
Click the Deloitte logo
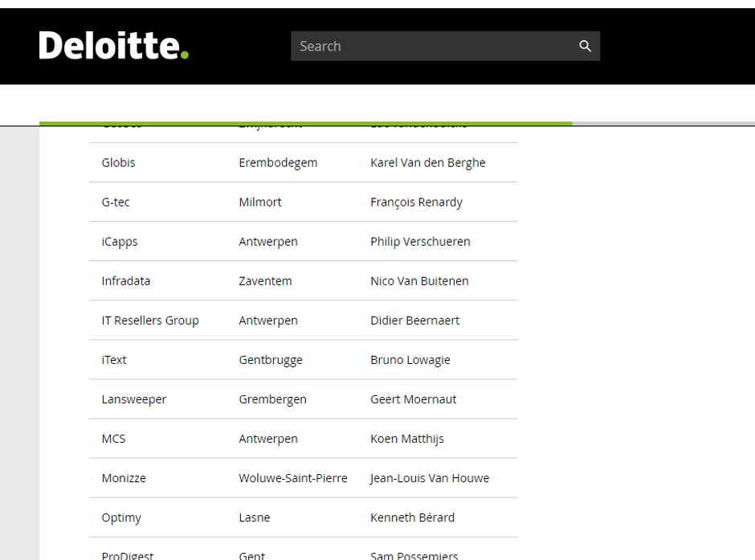click(x=113, y=46)
